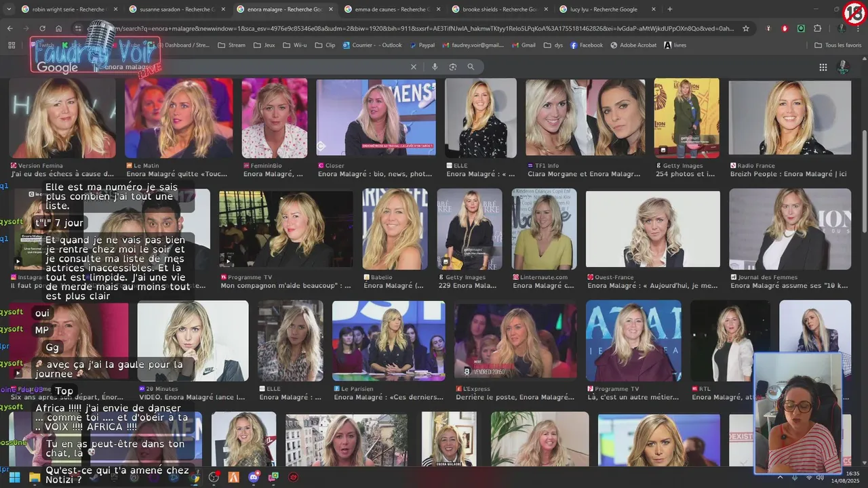This screenshot has width=868, height=488.
Task: Open the 20 Minutes video result
Action: [193, 341]
